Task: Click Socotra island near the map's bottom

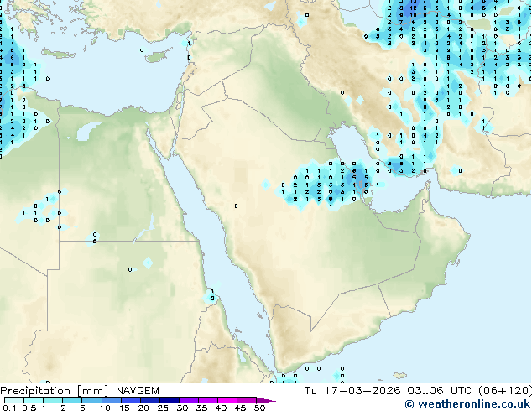Action: point(400,376)
